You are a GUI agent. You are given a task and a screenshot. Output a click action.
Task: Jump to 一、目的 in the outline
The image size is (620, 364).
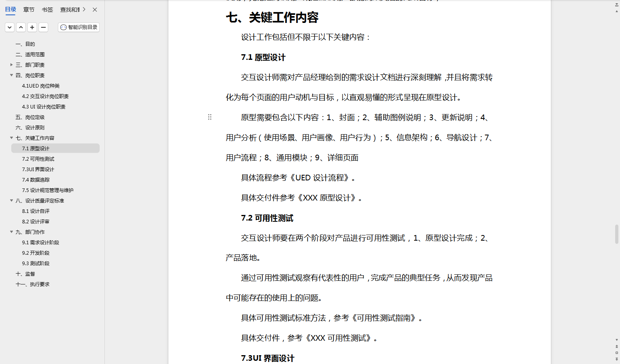(25, 44)
